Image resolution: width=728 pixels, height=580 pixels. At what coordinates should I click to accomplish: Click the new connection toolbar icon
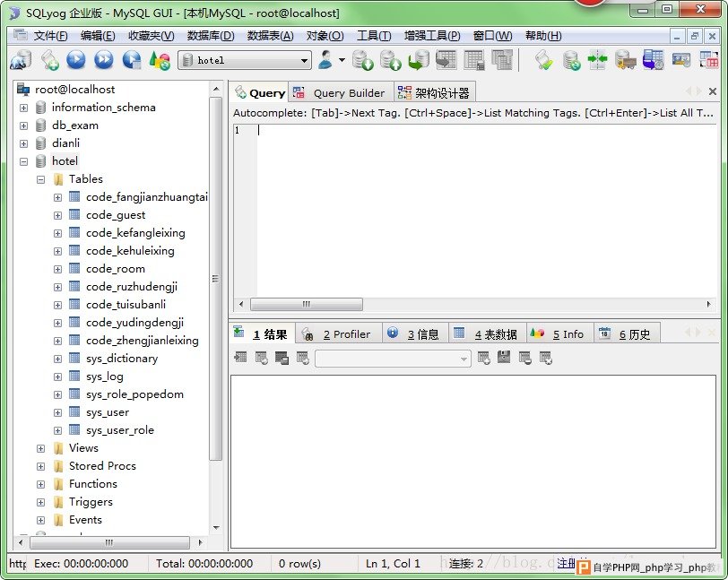tap(21, 60)
